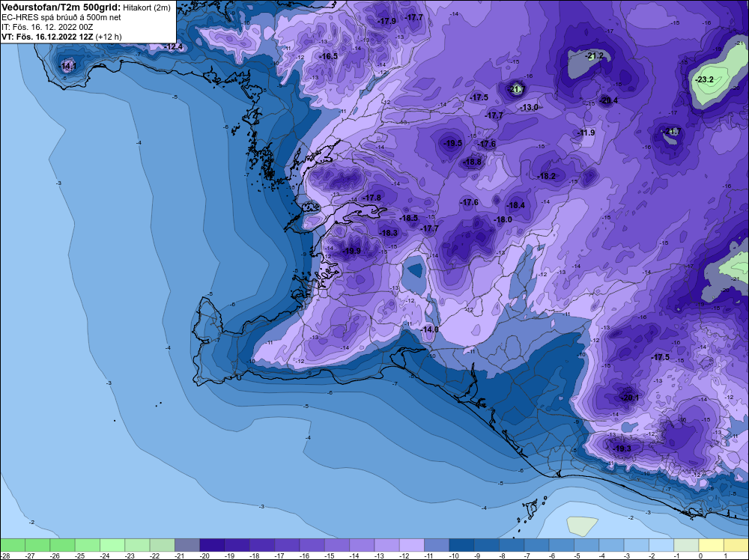Screen dimensions: 749x560
Task: Click the -18.4 temperature value
Action: 516,205
